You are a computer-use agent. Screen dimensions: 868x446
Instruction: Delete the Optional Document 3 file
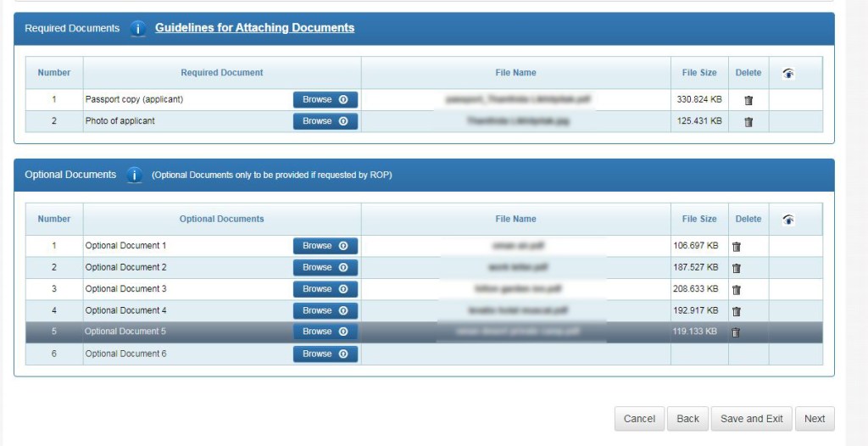point(736,290)
